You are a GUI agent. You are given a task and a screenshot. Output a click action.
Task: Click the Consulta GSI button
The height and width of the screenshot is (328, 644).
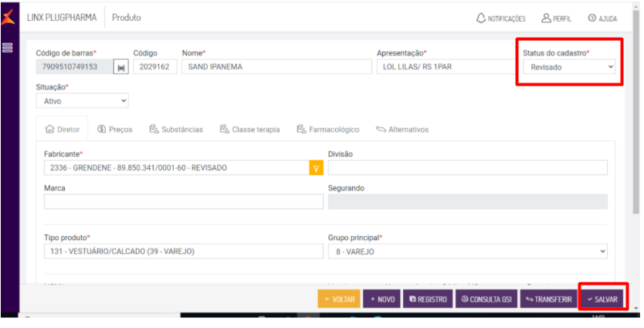pyautogui.click(x=487, y=299)
